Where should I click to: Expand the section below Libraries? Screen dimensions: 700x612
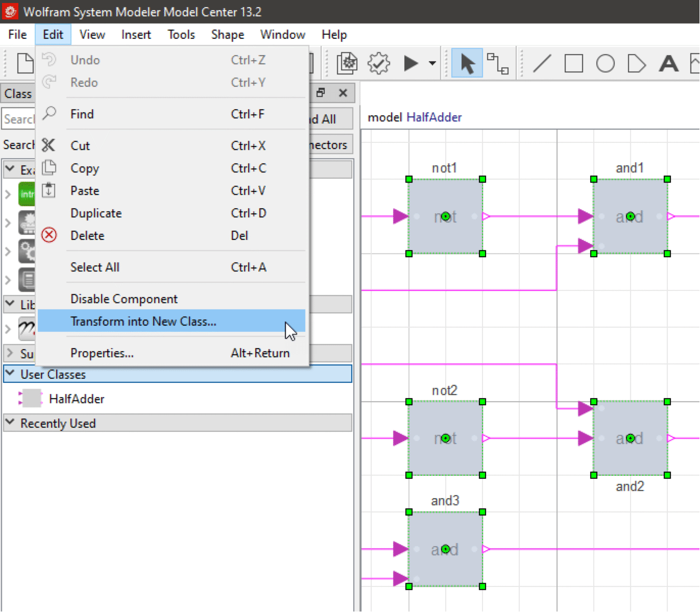tap(10, 353)
